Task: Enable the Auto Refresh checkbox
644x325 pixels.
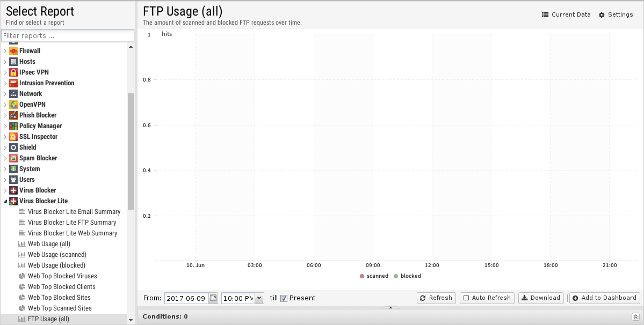Action: 466,298
